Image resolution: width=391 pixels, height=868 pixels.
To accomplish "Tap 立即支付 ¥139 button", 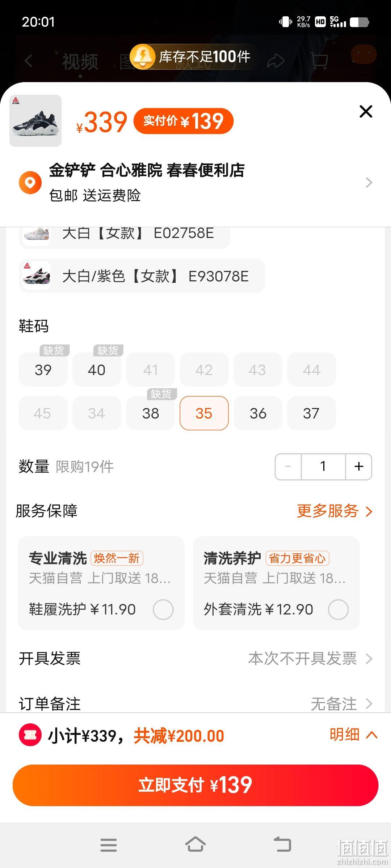I will click(x=195, y=785).
